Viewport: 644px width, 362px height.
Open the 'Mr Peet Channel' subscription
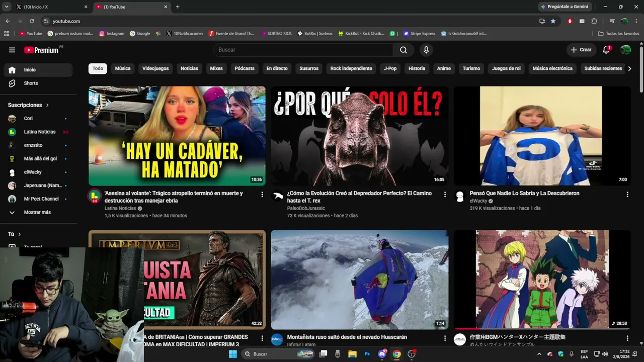[x=38, y=199]
